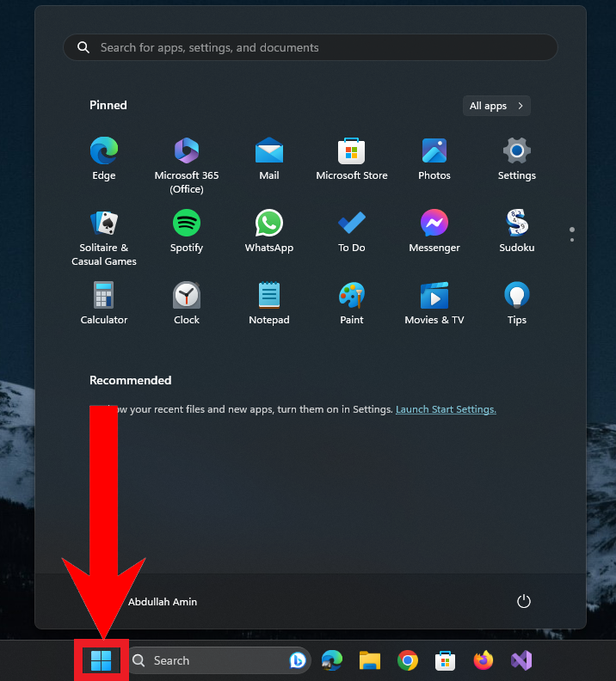Open Microsoft Store on the taskbar

point(445,660)
